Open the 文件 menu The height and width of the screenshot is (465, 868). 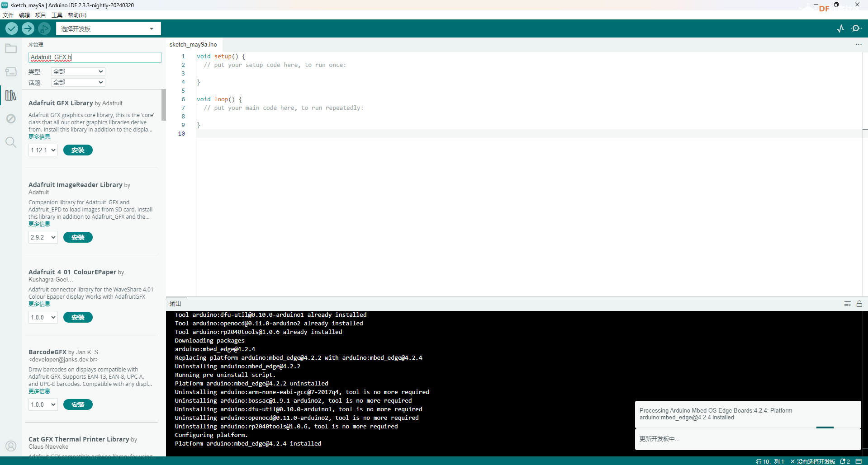tap(8, 15)
